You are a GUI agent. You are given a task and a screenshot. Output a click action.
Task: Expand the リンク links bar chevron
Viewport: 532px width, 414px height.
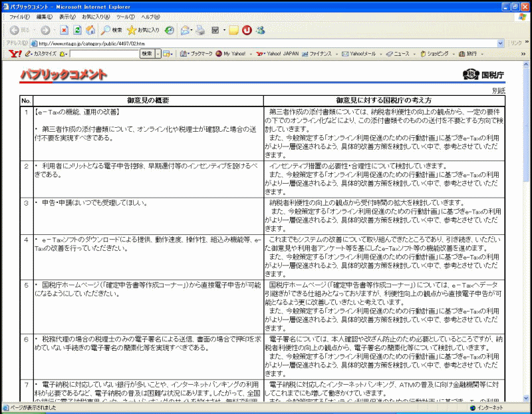coord(527,42)
